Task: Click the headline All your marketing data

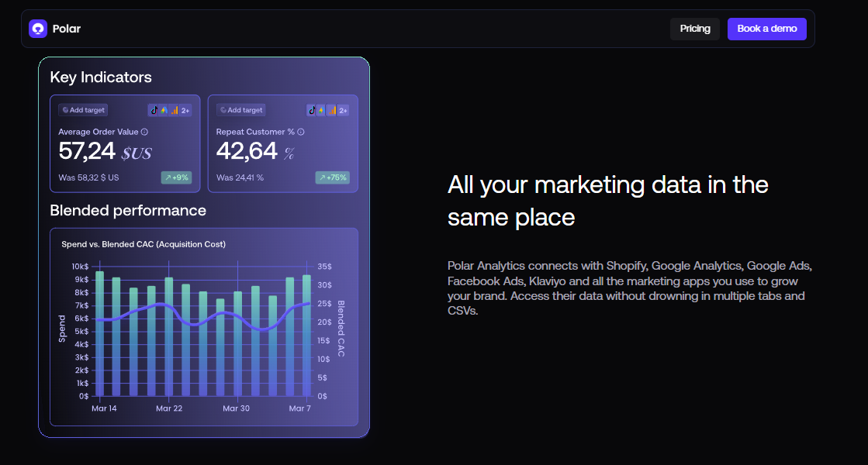Action: [x=607, y=201]
